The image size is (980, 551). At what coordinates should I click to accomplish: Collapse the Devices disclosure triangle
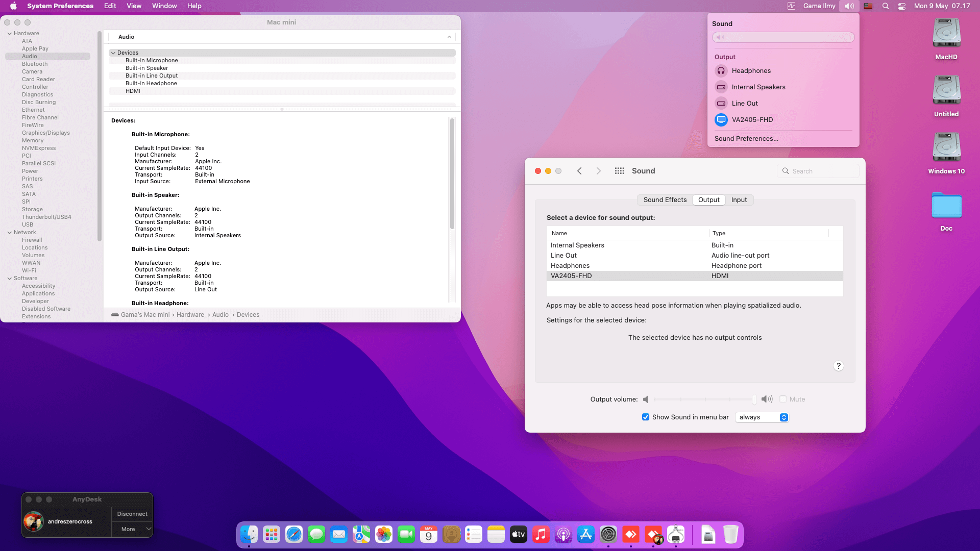point(113,53)
